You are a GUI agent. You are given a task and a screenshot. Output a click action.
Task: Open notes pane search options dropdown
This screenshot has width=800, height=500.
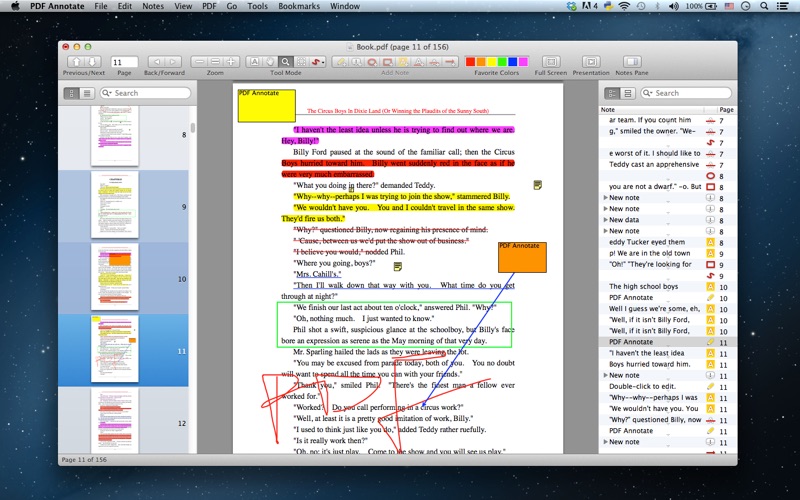pos(648,93)
